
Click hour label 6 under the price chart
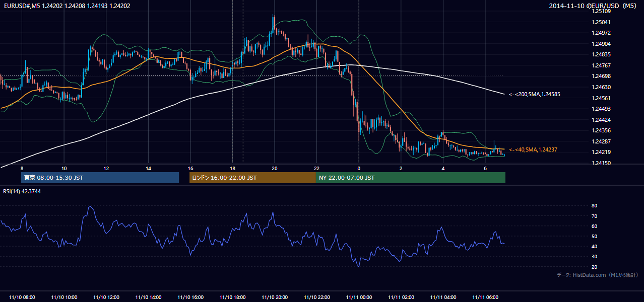tap(485, 168)
